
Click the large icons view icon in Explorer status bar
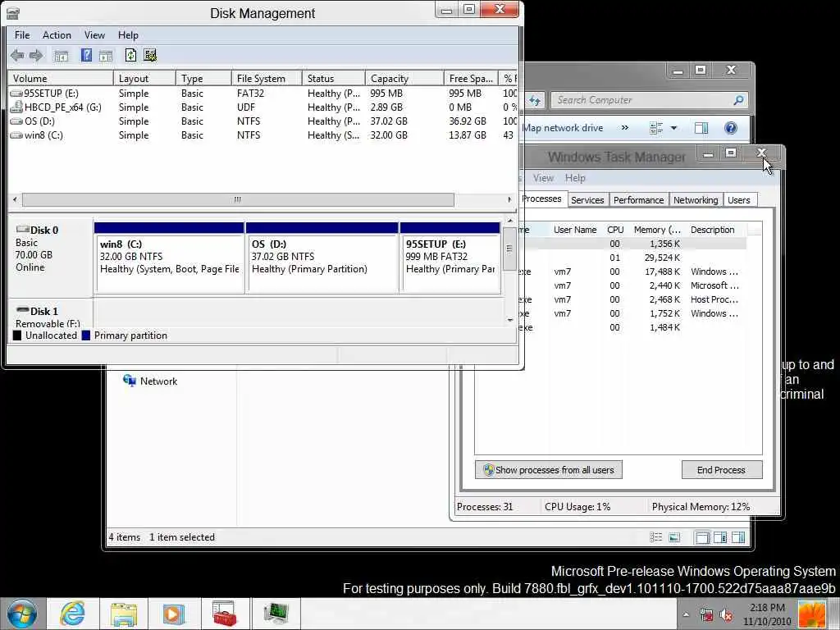point(674,537)
